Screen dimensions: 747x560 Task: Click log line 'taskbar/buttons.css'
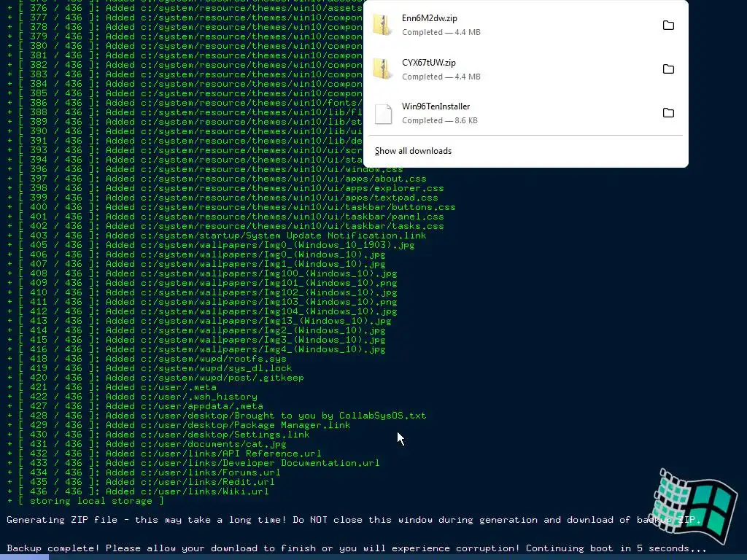231,206
